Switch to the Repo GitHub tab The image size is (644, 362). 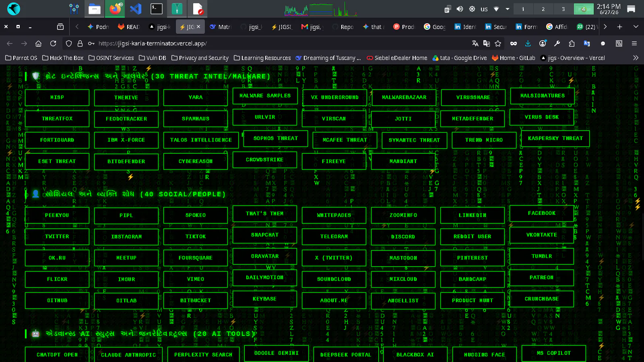tap(343, 27)
